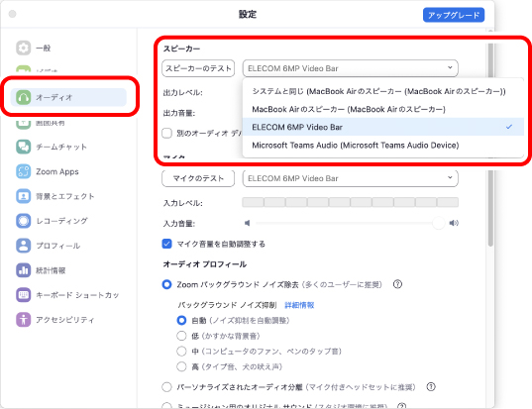Select Zoom background noise removal radio button
The height and width of the screenshot is (409, 532).
tap(166, 284)
